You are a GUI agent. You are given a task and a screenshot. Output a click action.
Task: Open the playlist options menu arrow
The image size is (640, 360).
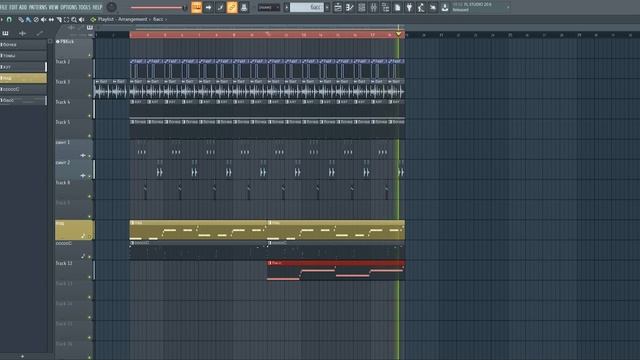[2, 19]
